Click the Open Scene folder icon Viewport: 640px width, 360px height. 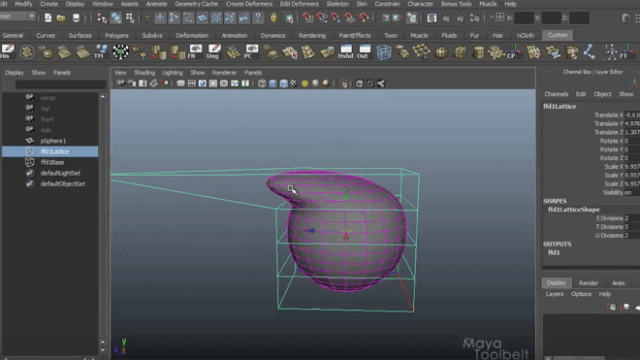click(x=61, y=18)
